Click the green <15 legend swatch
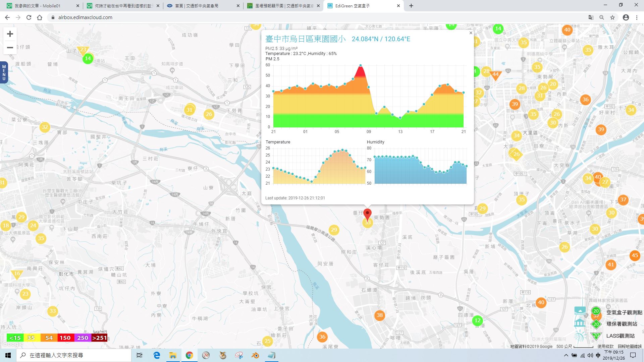The height and width of the screenshot is (362, 644). (15, 338)
